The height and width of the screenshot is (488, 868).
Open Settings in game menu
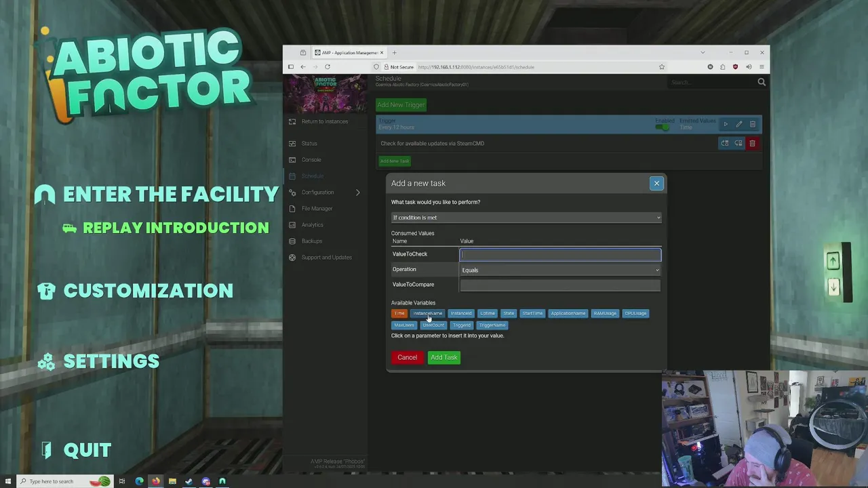point(111,362)
